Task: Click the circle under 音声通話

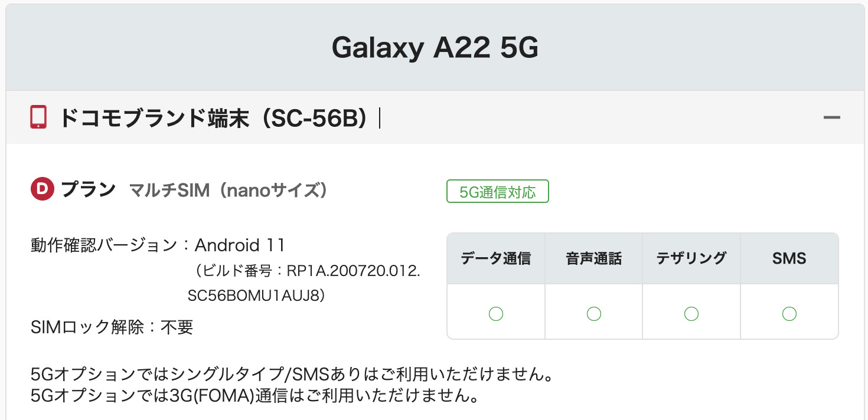Action: pos(593,314)
